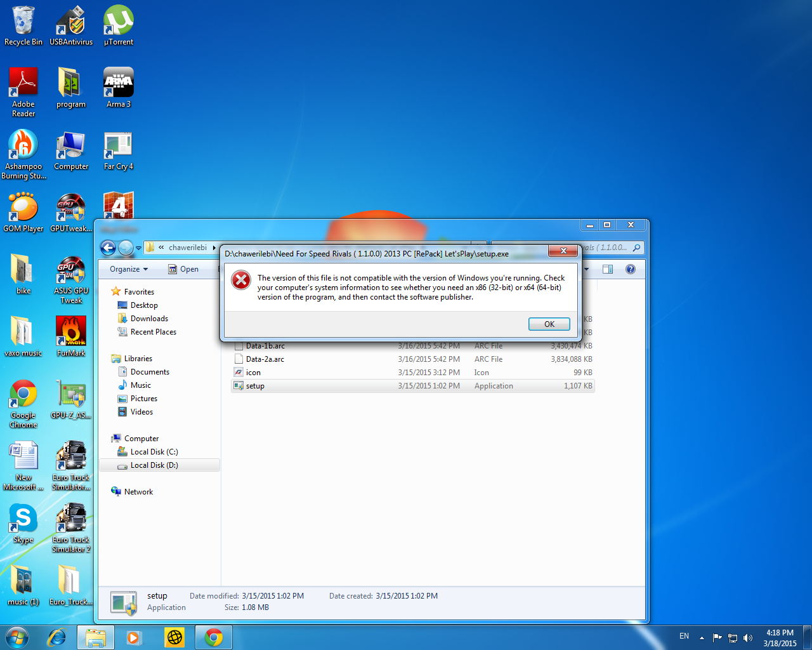Open the Windows Start menu
Viewport: 812px width, 650px height.
tap(17, 637)
